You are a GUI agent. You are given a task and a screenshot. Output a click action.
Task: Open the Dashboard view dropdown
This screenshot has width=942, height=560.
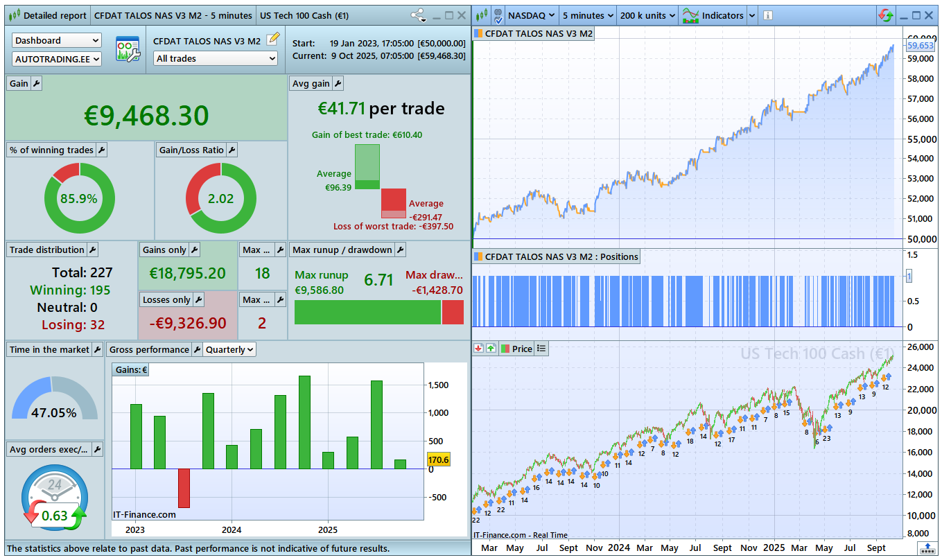click(x=57, y=41)
